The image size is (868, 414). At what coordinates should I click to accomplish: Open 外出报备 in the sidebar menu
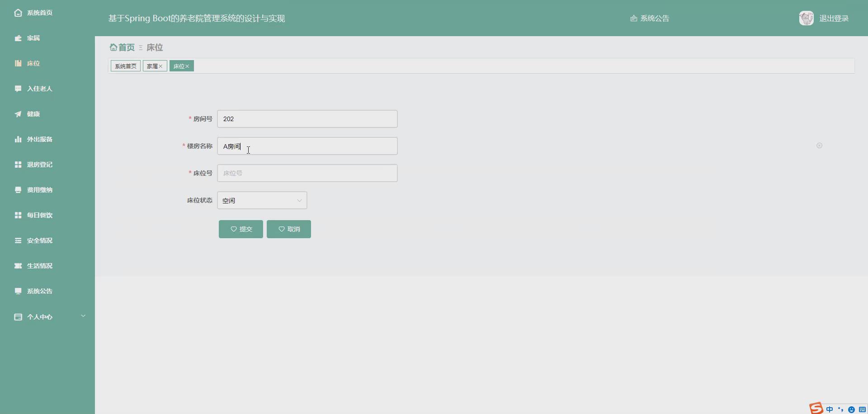[40, 139]
